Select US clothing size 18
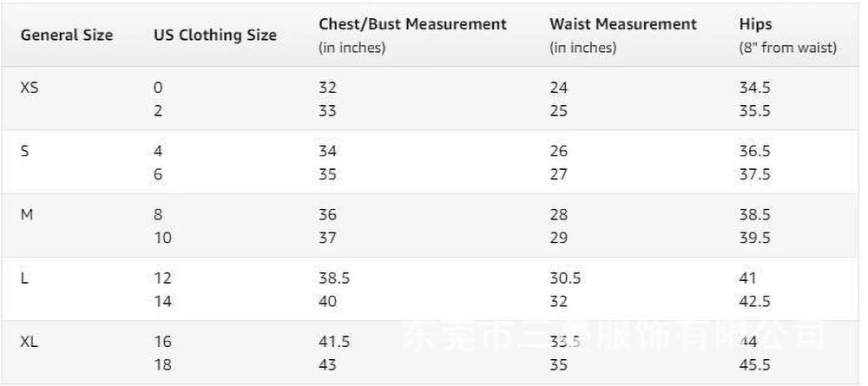 click(x=163, y=365)
